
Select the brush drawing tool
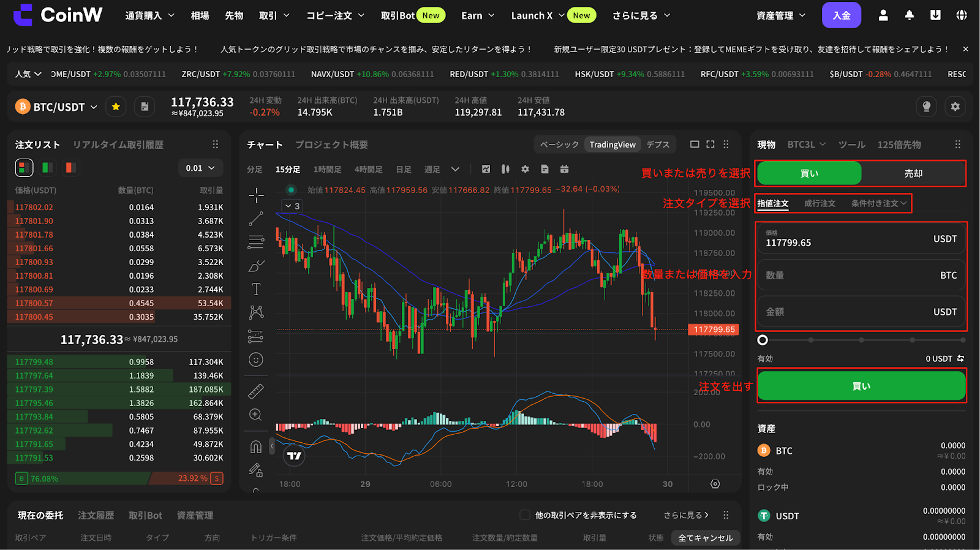[256, 266]
